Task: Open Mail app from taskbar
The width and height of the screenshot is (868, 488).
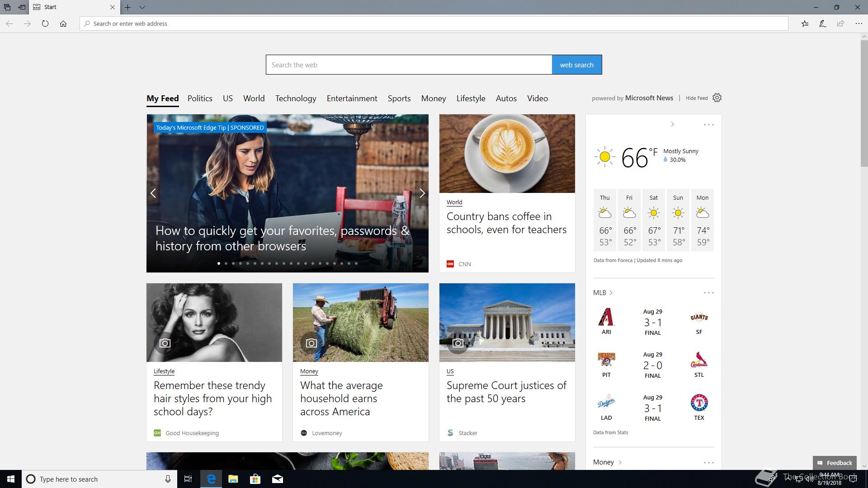Action: tap(277, 479)
